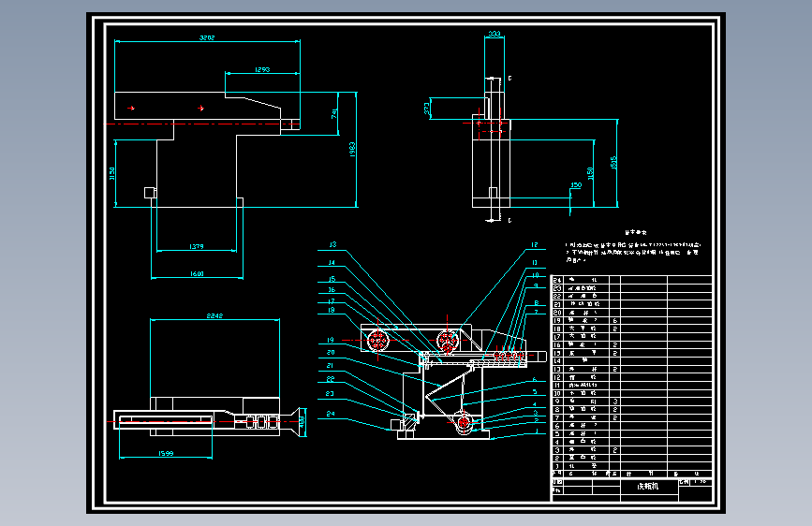This screenshot has width=812, height=526.
Task: Select the 373 vertical dimension text
Action: click(426, 109)
